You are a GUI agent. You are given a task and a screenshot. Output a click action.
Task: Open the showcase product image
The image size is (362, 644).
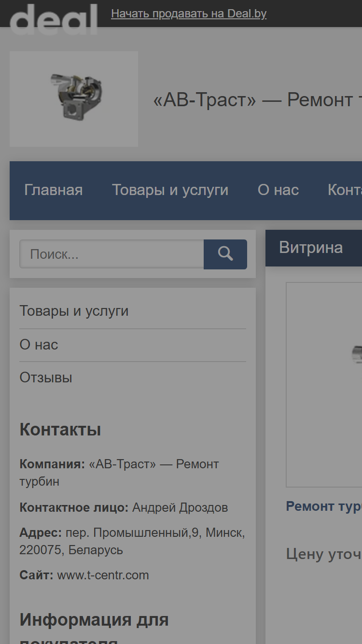(x=324, y=385)
